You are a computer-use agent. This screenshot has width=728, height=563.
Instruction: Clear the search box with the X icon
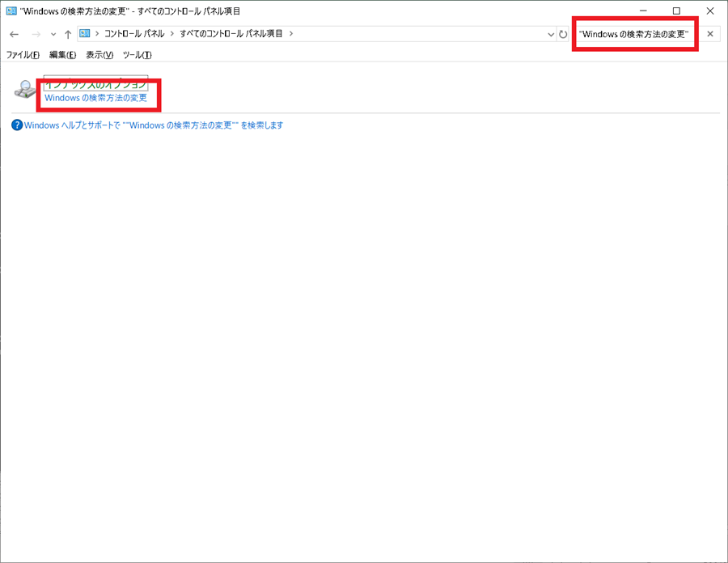tap(710, 33)
